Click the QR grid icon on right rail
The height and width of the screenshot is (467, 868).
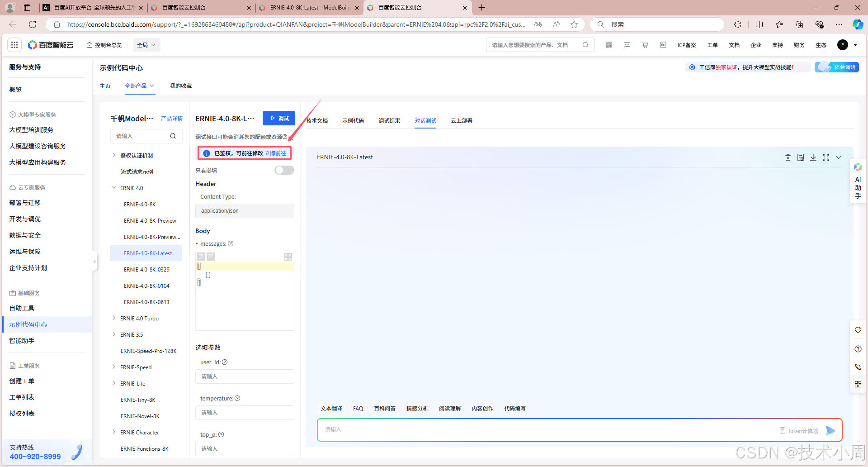pyautogui.click(x=858, y=384)
